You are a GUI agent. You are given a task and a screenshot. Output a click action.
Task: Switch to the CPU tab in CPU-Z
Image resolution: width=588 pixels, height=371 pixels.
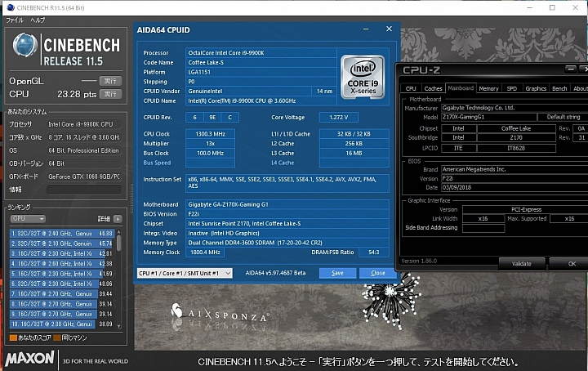[411, 88]
